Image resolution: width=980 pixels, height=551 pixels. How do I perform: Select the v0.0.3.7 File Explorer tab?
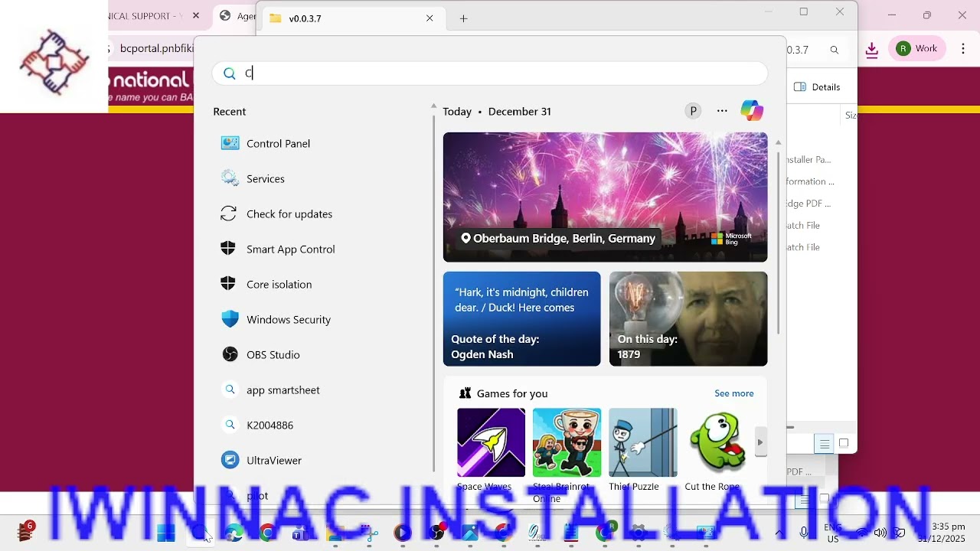click(x=352, y=18)
